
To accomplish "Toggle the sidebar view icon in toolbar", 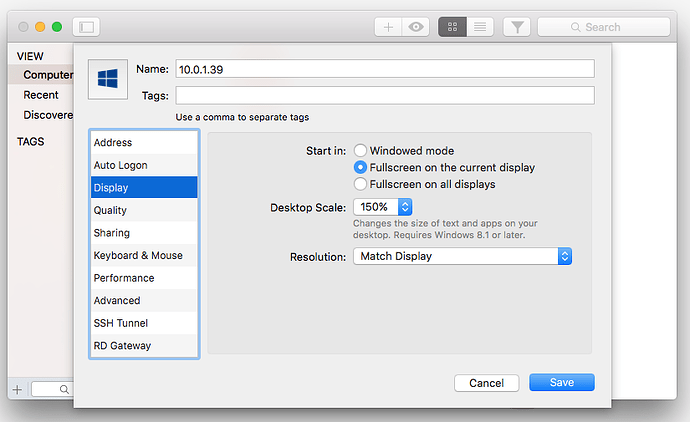I will pos(87,27).
